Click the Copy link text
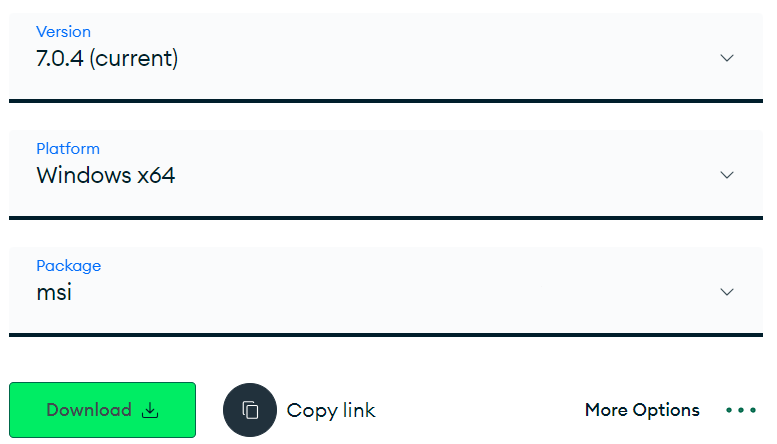 tap(331, 410)
